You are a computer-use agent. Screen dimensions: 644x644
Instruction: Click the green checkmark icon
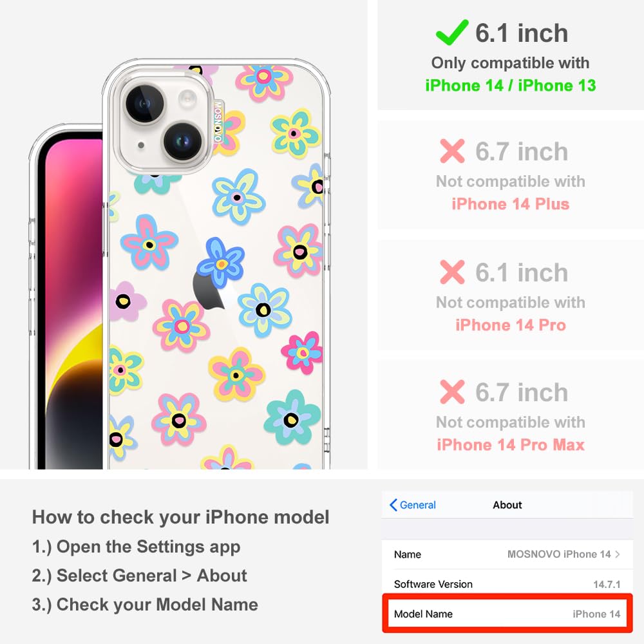point(452,32)
